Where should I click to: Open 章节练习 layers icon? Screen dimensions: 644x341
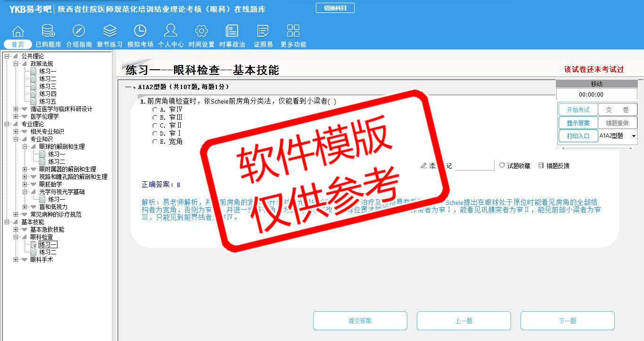point(109,32)
